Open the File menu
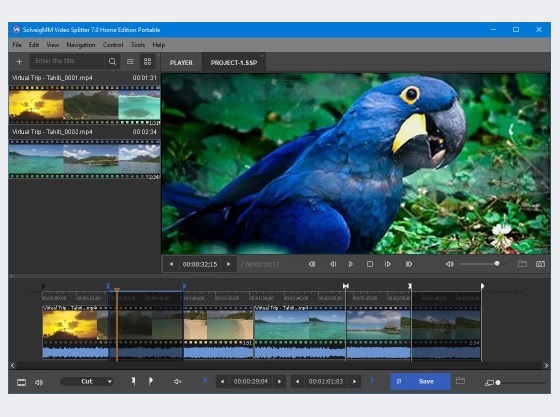 tap(17, 45)
